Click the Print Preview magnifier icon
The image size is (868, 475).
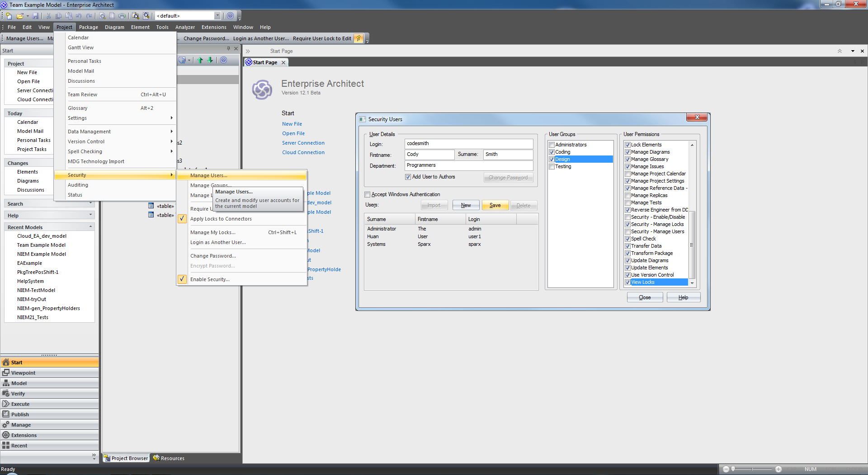tap(103, 16)
